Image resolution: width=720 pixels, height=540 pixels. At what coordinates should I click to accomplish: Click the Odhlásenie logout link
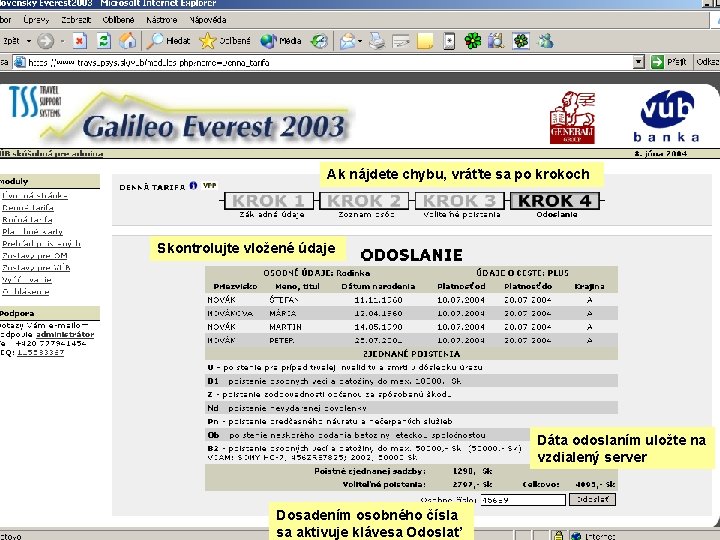[x=26, y=291]
